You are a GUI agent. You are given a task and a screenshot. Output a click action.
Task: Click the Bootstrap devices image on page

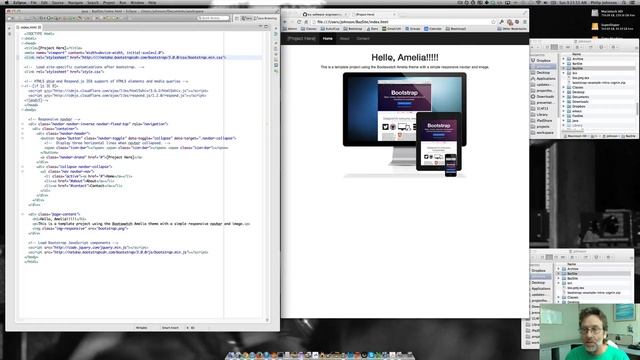coord(404,125)
